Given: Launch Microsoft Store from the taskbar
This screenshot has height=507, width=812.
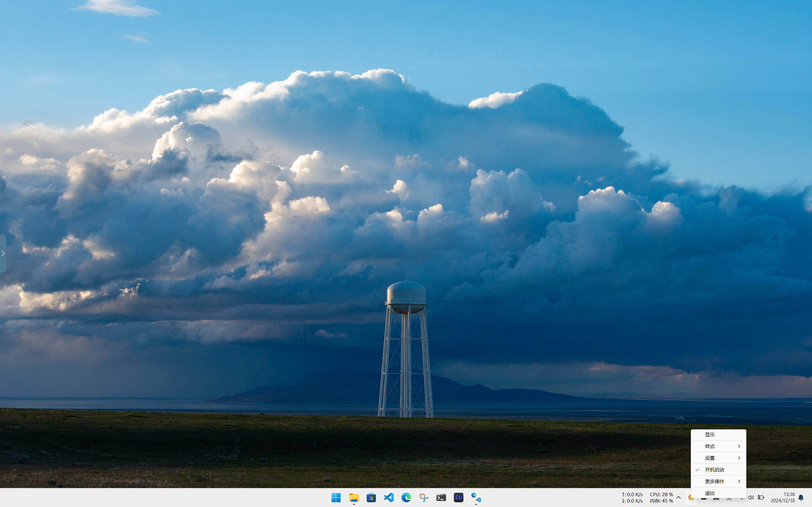Looking at the screenshot, I should pos(371,497).
